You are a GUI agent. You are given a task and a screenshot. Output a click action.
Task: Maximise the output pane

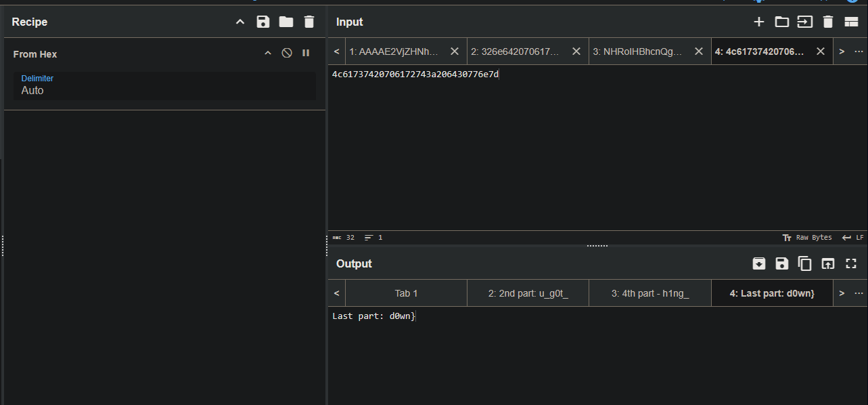851,264
